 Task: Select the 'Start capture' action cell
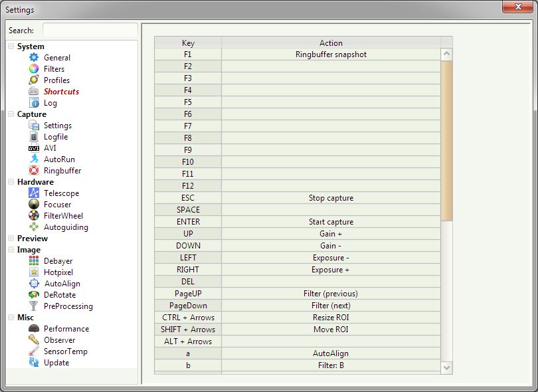point(331,222)
